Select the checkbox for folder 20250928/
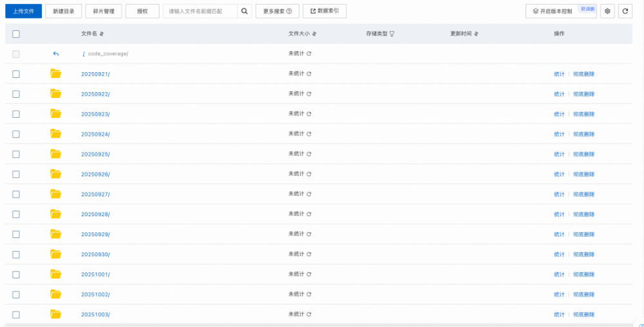The height and width of the screenshot is (327, 644). 16,214
